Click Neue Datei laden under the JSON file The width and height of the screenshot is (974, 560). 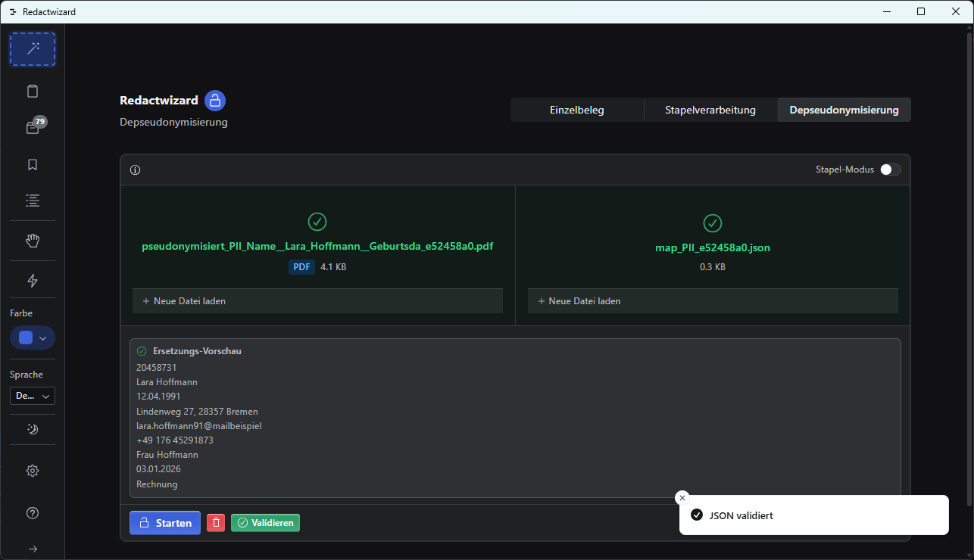(713, 301)
